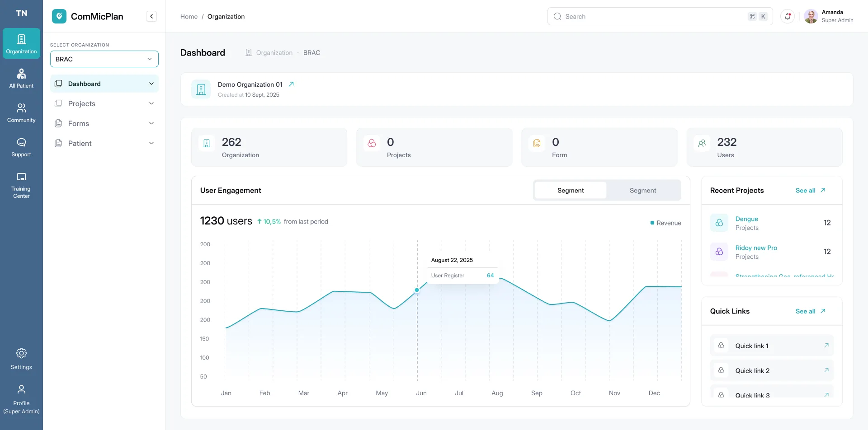Click the Quick link 1 item
The height and width of the screenshot is (430, 868).
click(x=772, y=346)
